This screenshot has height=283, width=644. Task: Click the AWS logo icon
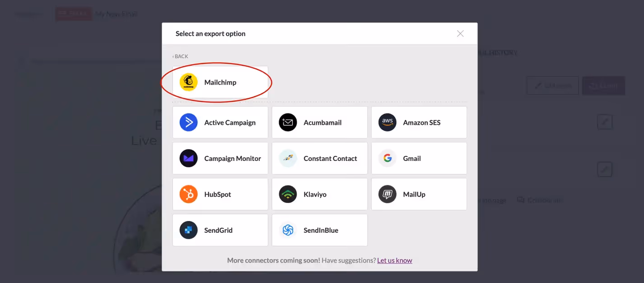387,123
